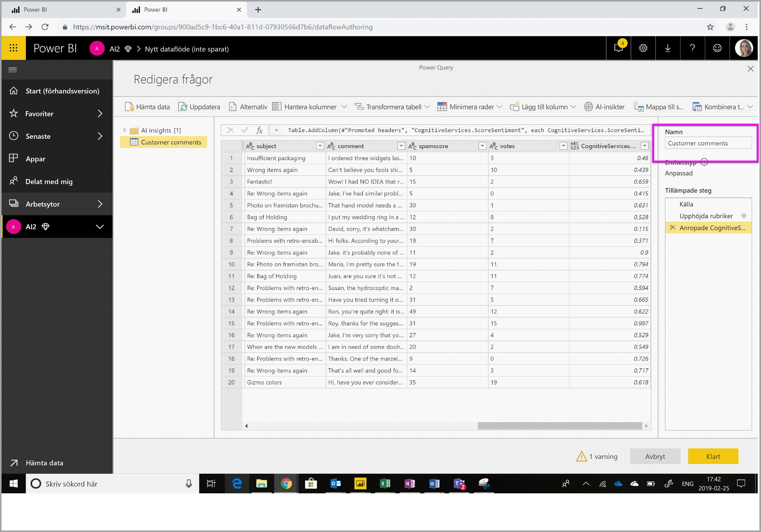Collapse the navigation pane hamburger icon
The height and width of the screenshot is (532, 761).
coord(13,70)
